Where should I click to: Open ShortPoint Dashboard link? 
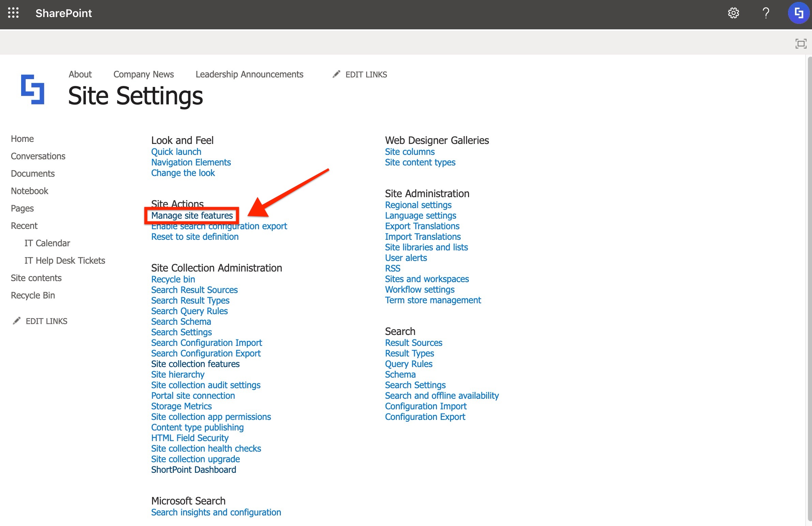(193, 470)
